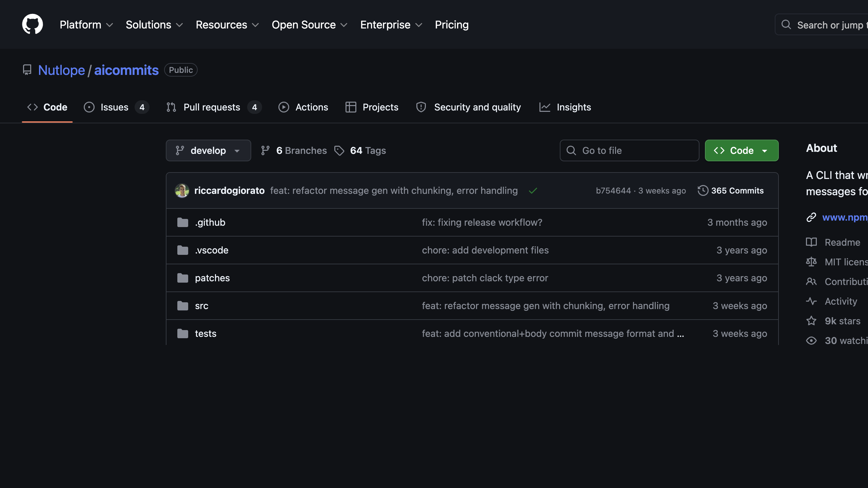Click the GitHub Octocat logo
This screenshot has width=868, height=488.
click(33, 24)
